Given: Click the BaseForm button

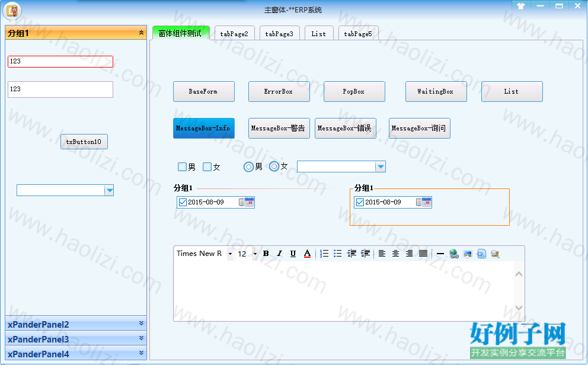Looking at the screenshot, I should [x=204, y=91].
